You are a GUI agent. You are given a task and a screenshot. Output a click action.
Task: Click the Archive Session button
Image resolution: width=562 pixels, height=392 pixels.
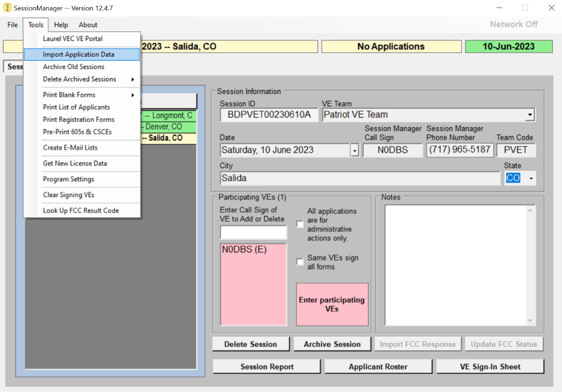[332, 344]
